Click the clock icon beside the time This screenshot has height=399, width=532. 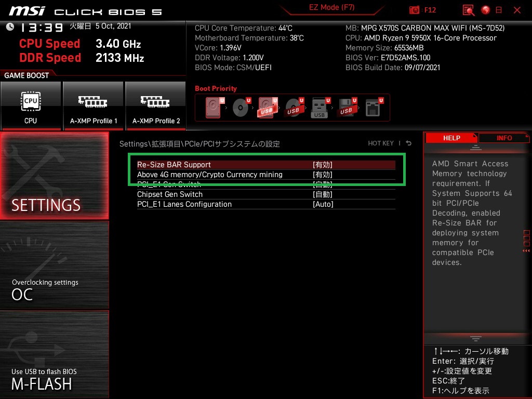coord(10,27)
